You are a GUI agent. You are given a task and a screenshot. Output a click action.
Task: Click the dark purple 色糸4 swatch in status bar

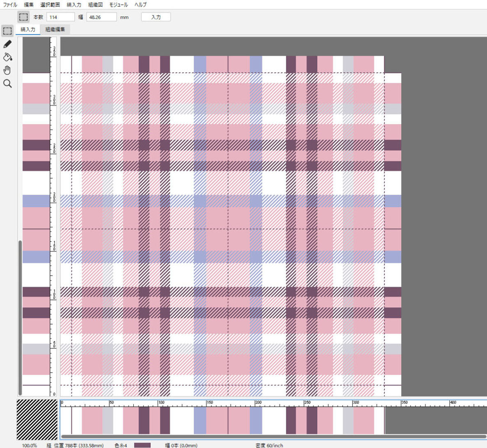[142, 445]
